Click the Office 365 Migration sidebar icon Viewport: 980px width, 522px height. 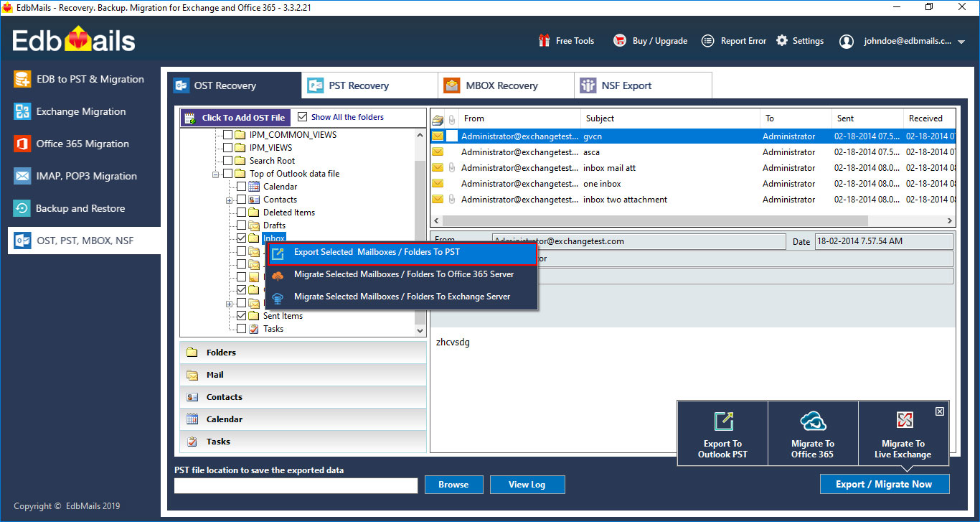pyautogui.click(x=23, y=144)
